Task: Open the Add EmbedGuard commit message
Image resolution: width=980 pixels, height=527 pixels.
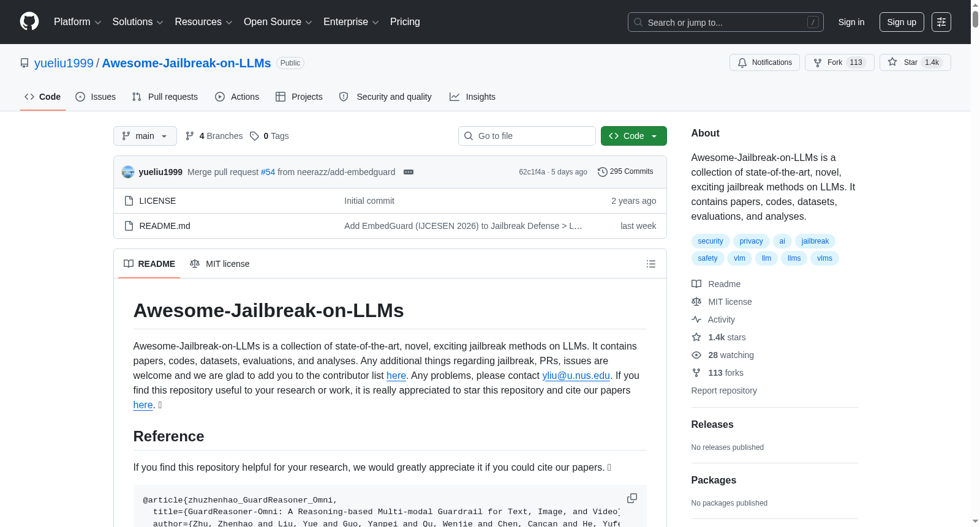Action: tap(463, 226)
